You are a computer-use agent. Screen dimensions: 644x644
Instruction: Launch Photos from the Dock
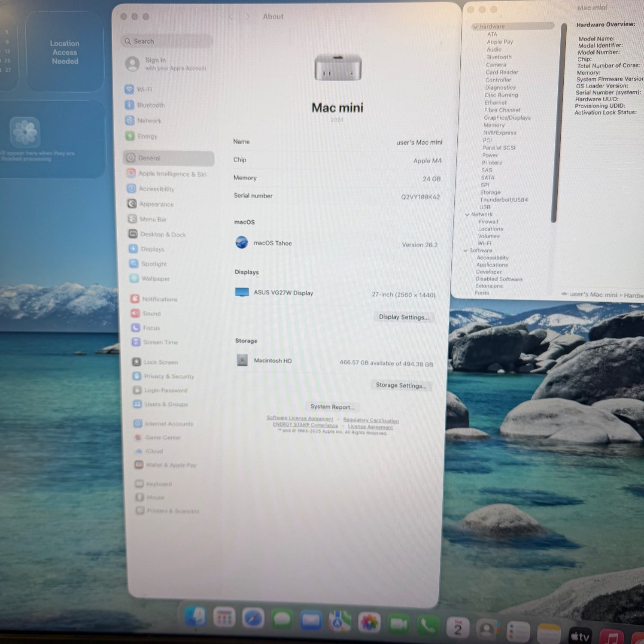tap(369, 623)
